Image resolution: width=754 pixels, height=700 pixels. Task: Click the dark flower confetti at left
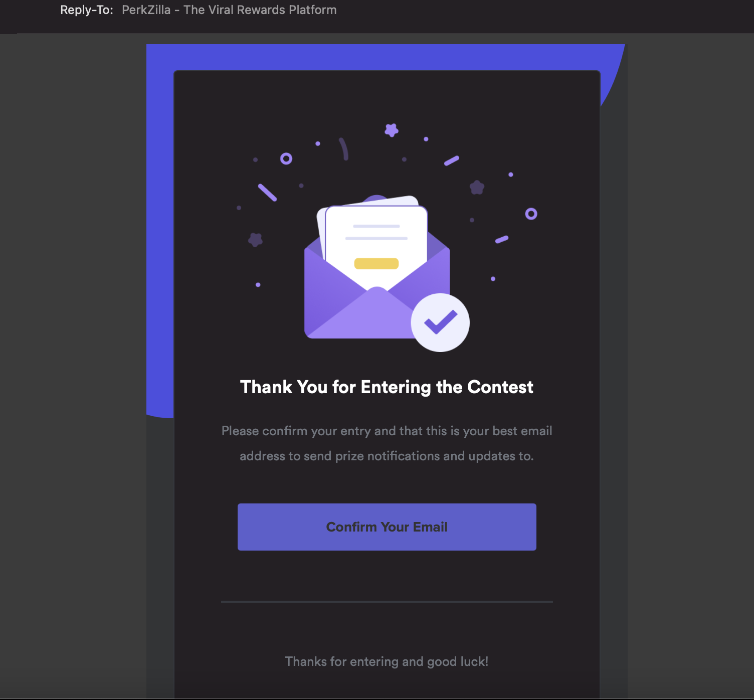coord(256,240)
